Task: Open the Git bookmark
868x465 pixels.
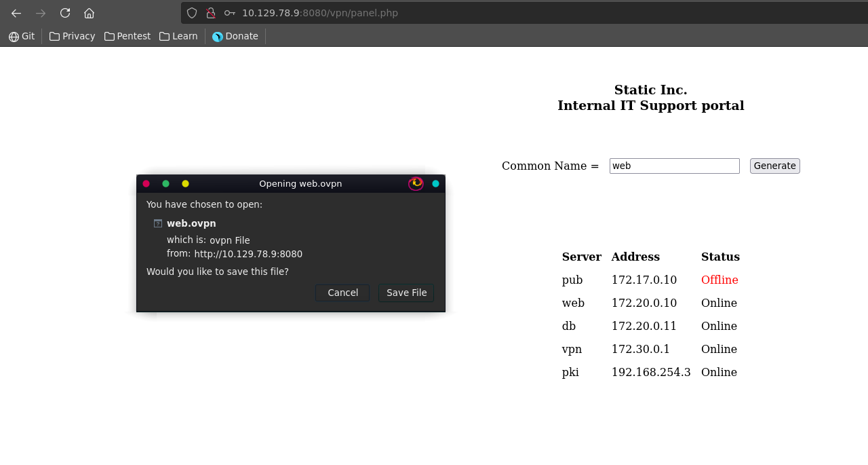Action: (x=22, y=36)
